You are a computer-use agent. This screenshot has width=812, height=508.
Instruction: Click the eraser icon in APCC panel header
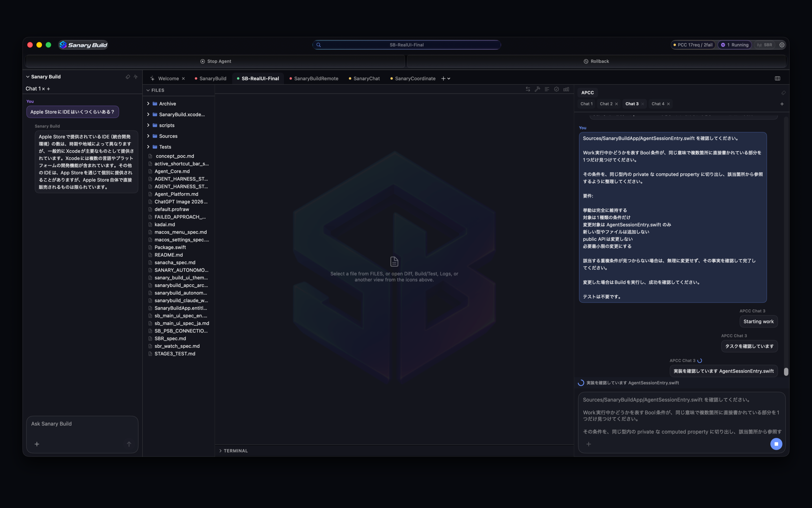[784, 93]
